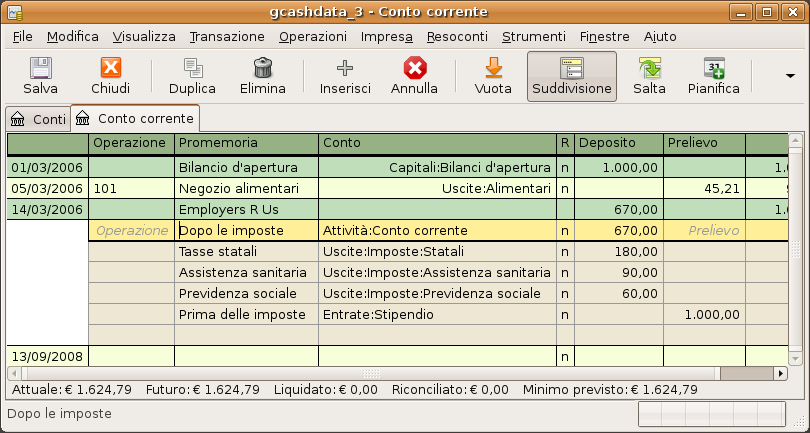Duplicate the transaction with Duplica icon
This screenshot has height=433, width=810.
[192, 68]
